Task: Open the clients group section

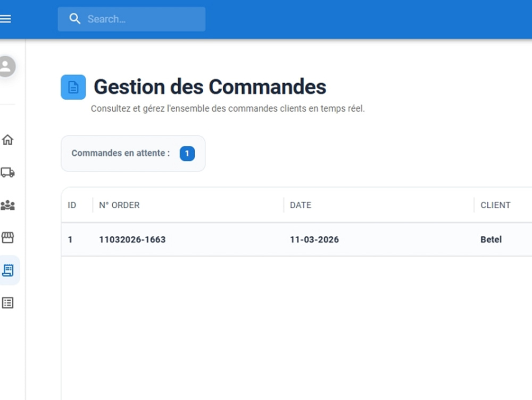Action: coord(7,205)
